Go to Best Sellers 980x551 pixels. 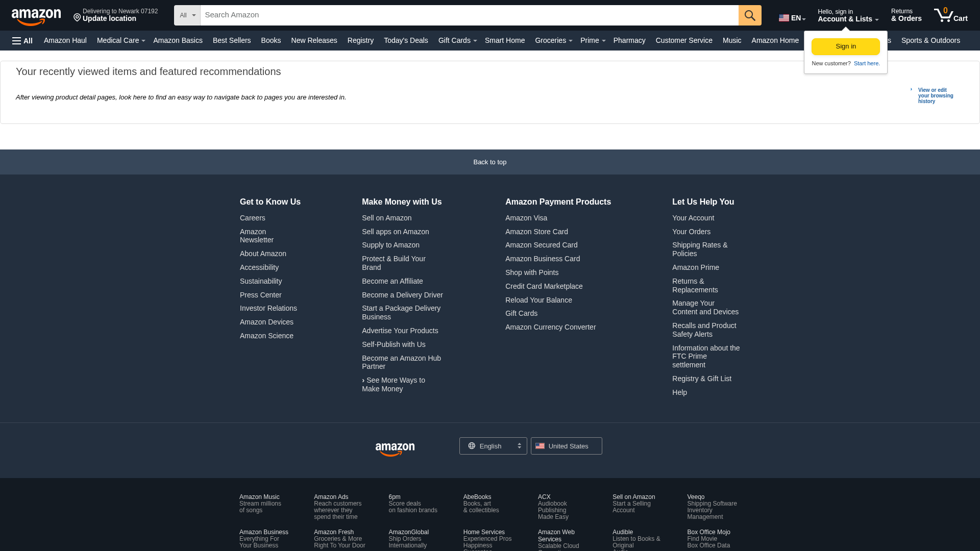[232, 40]
